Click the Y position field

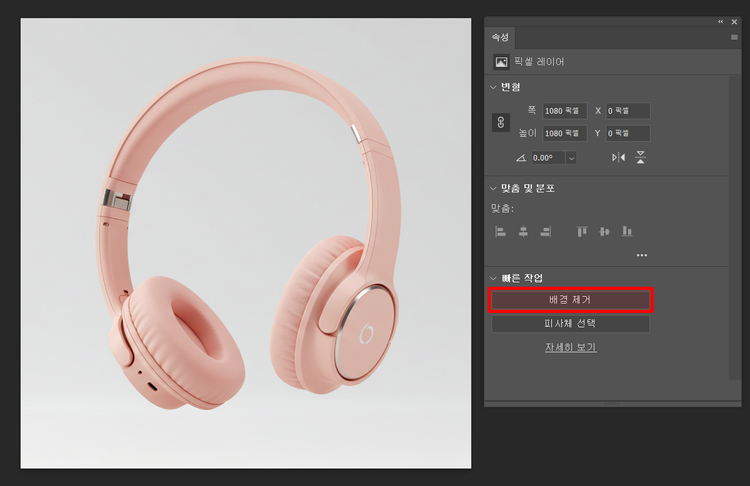click(x=628, y=133)
